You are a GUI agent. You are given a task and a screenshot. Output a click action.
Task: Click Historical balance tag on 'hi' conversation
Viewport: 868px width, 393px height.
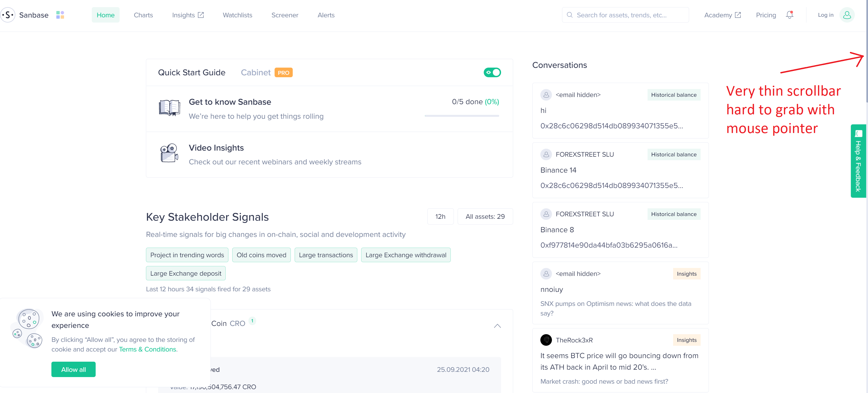674,95
